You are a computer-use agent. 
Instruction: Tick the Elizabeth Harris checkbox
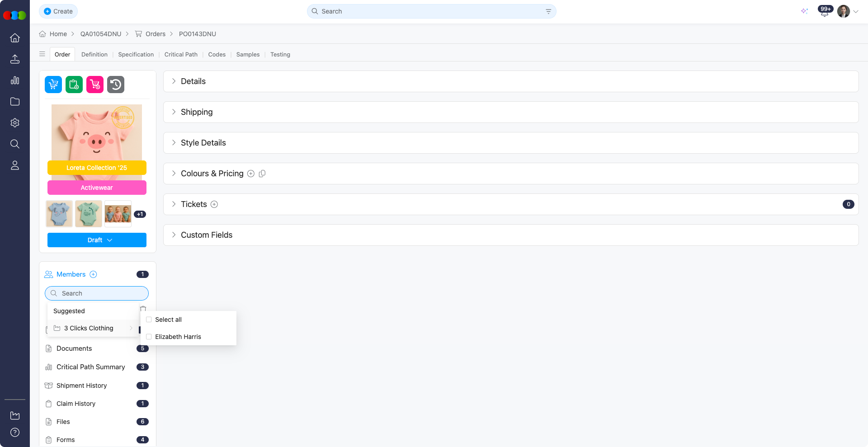(x=149, y=337)
